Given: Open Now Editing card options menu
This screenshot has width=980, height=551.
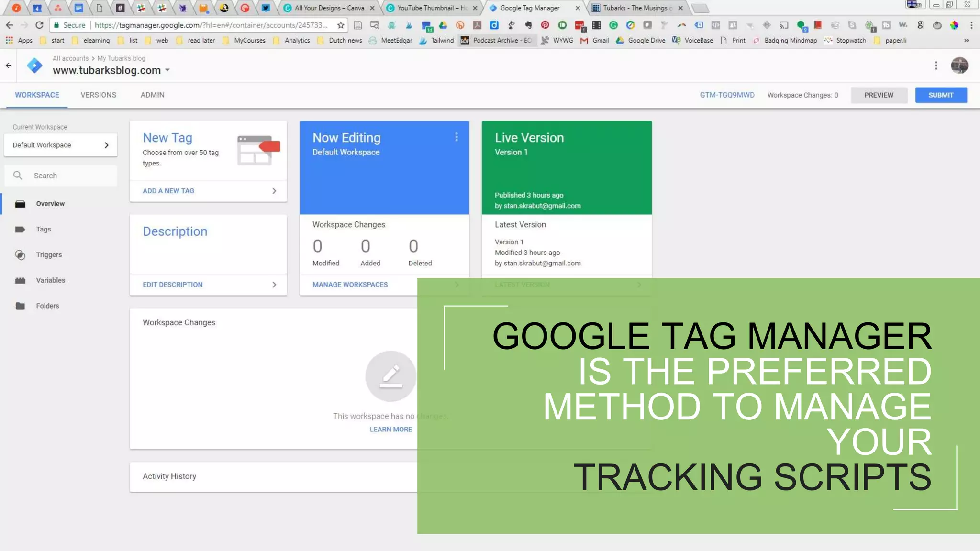Looking at the screenshot, I should click(457, 137).
